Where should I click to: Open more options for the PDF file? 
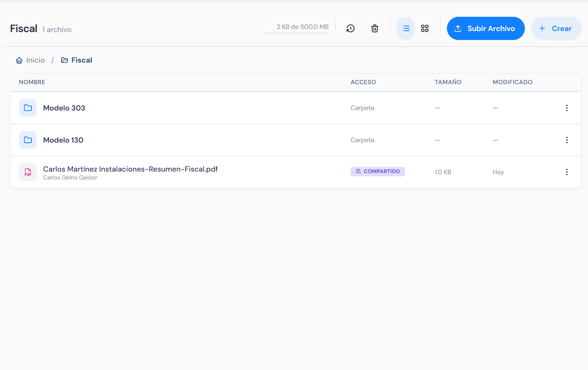[x=567, y=172]
